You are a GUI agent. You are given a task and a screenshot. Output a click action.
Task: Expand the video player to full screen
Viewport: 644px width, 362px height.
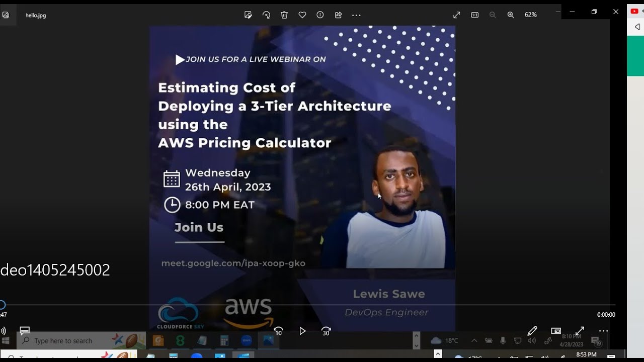pos(580,331)
